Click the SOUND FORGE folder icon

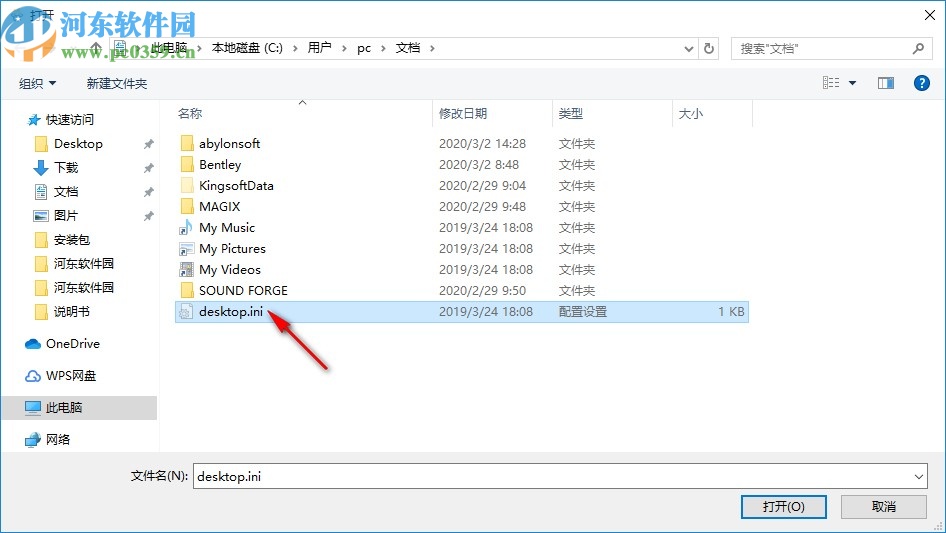pos(187,290)
